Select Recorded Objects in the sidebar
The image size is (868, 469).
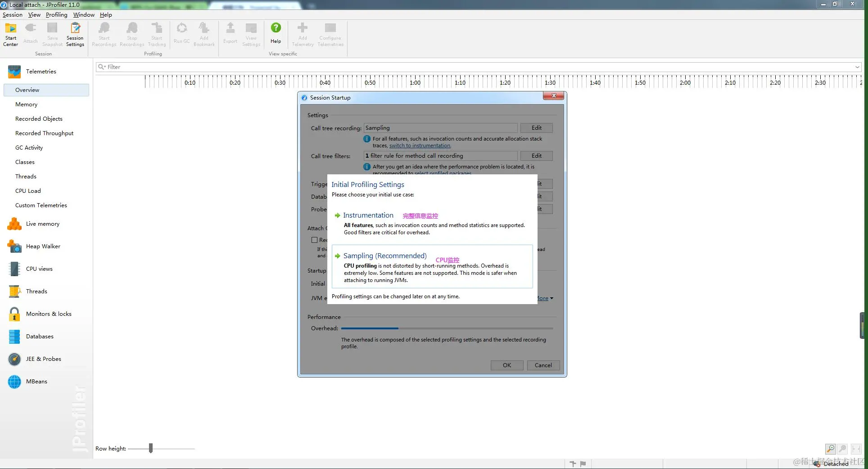[39, 118]
